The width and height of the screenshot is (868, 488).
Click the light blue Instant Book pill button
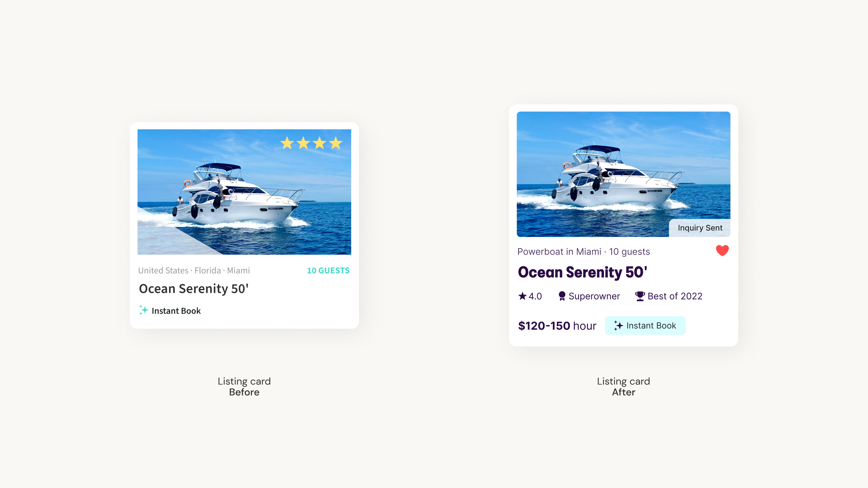pos(645,326)
